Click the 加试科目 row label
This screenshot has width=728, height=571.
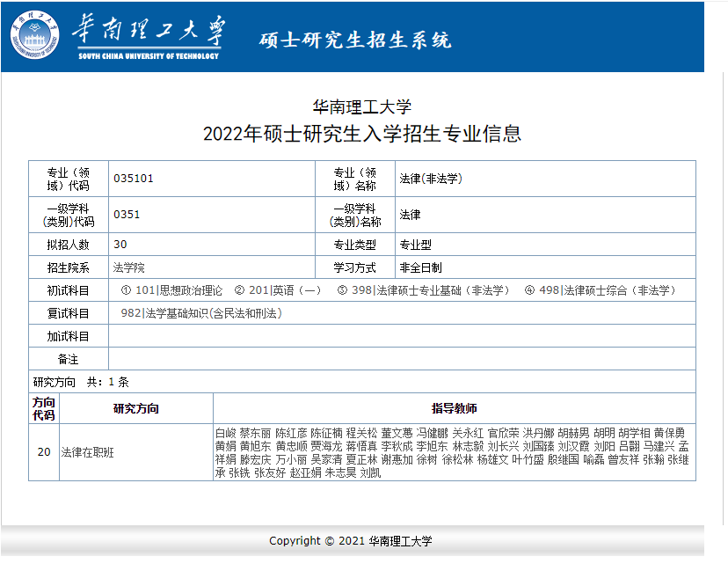[68, 336]
